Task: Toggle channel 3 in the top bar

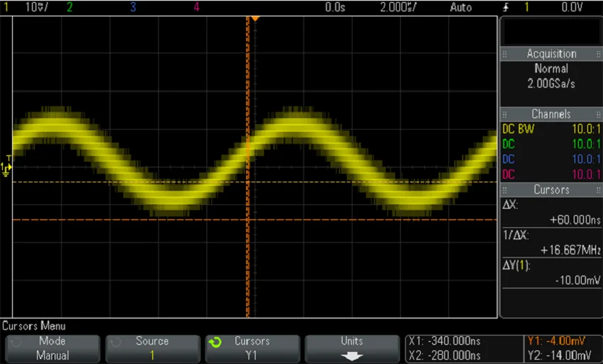Action: [133, 7]
